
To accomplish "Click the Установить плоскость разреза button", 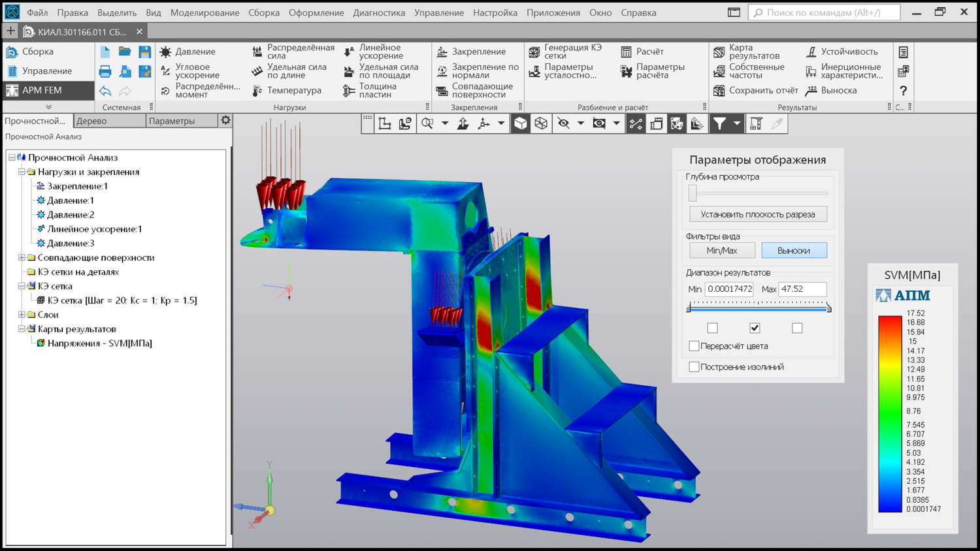I will (757, 214).
